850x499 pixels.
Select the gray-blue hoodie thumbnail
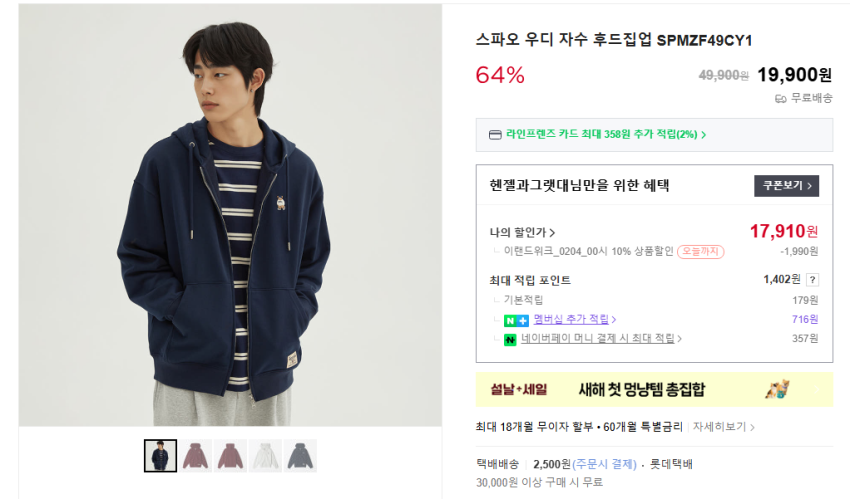click(x=301, y=456)
